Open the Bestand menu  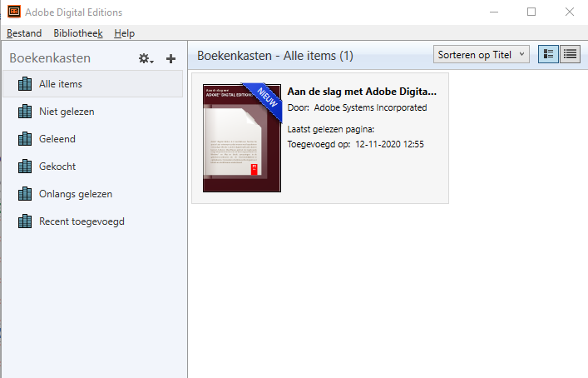[x=24, y=33]
